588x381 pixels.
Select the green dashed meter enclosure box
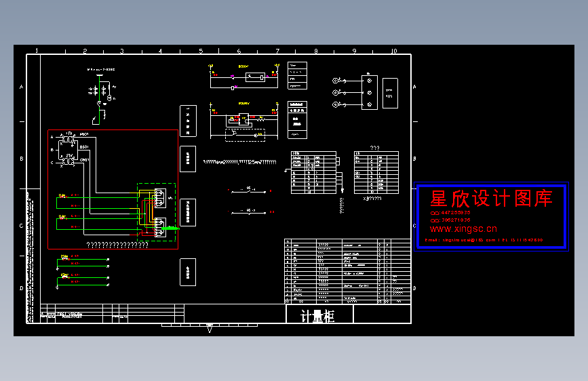coord(157,212)
